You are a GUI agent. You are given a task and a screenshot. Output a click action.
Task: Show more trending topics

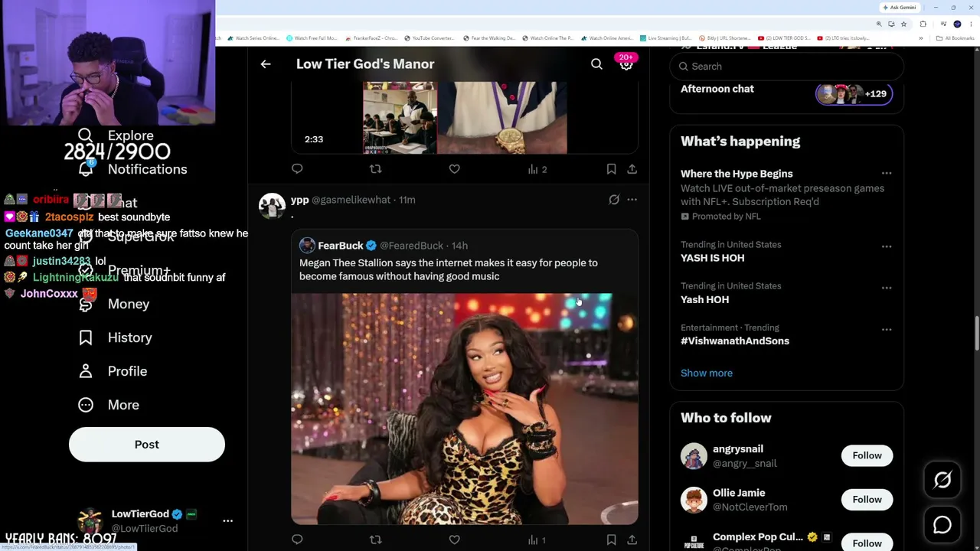tap(707, 373)
